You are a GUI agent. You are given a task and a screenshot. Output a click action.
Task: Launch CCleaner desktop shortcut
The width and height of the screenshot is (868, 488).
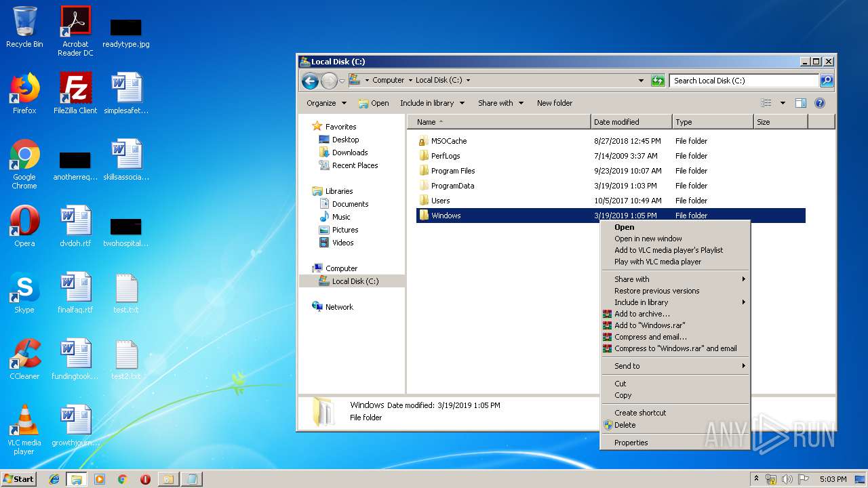pos(24,359)
